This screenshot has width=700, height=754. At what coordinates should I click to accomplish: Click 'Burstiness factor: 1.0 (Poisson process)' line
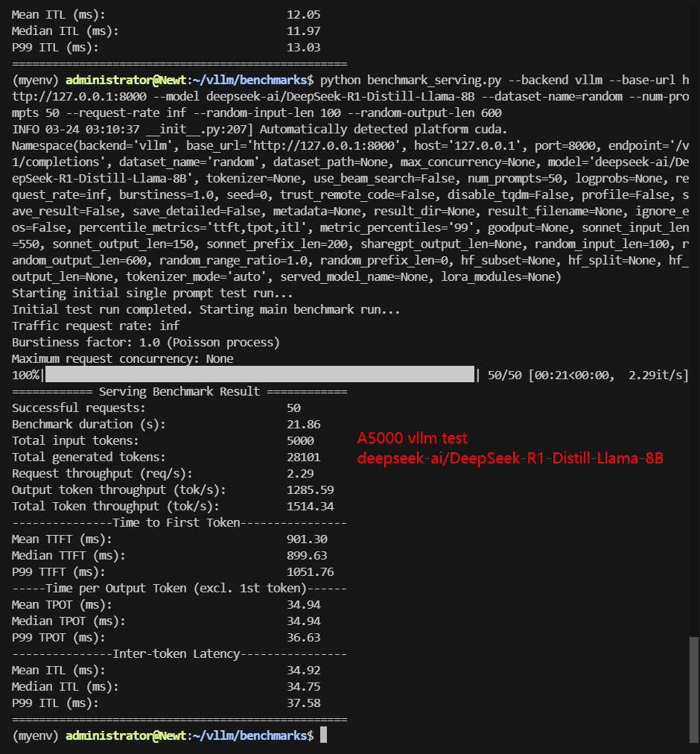146,342
